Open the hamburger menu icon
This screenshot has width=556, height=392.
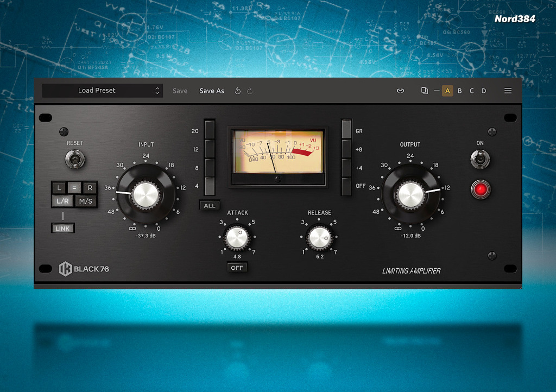click(x=508, y=91)
